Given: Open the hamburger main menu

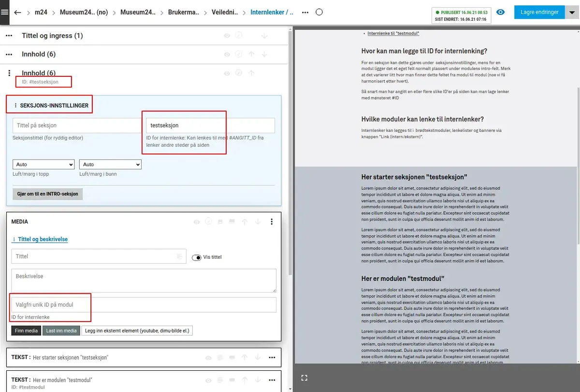Looking at the screenshot, I should 5,12.
